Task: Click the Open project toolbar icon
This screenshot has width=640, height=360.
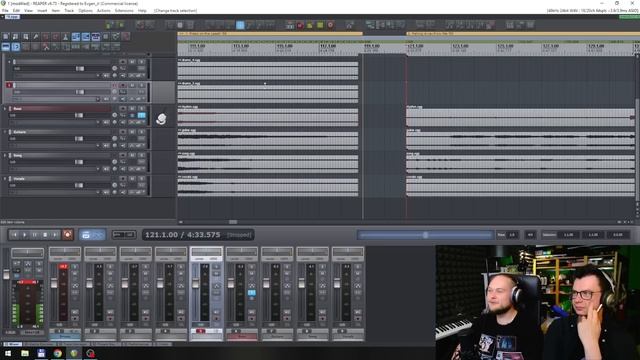Action: pyautogui.click(x=16, y=37)
